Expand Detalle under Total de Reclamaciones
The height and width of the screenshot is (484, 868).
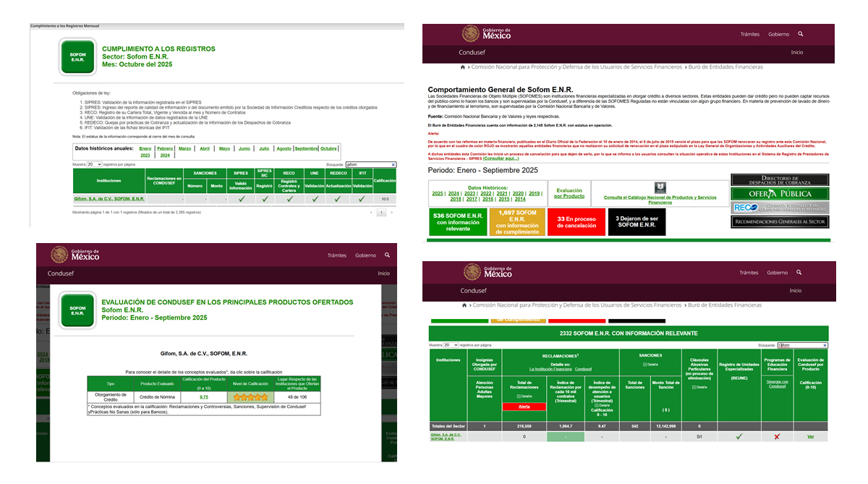pyautogui.click(x=524, y=396)
